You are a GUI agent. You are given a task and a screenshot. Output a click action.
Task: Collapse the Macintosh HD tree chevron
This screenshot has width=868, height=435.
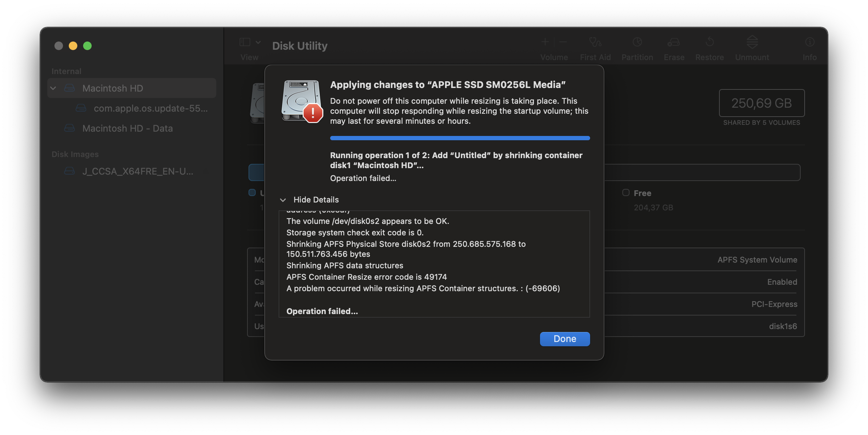[x=53, y=88]
